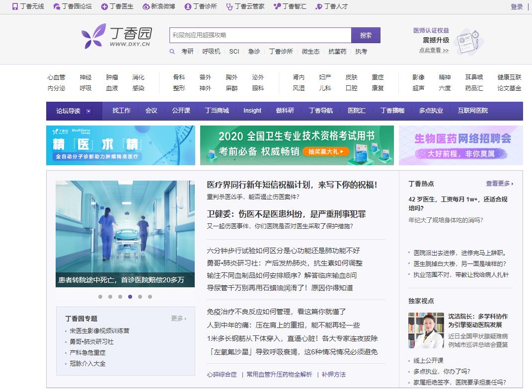Click the search input field
532x392 pixels.
260,35
